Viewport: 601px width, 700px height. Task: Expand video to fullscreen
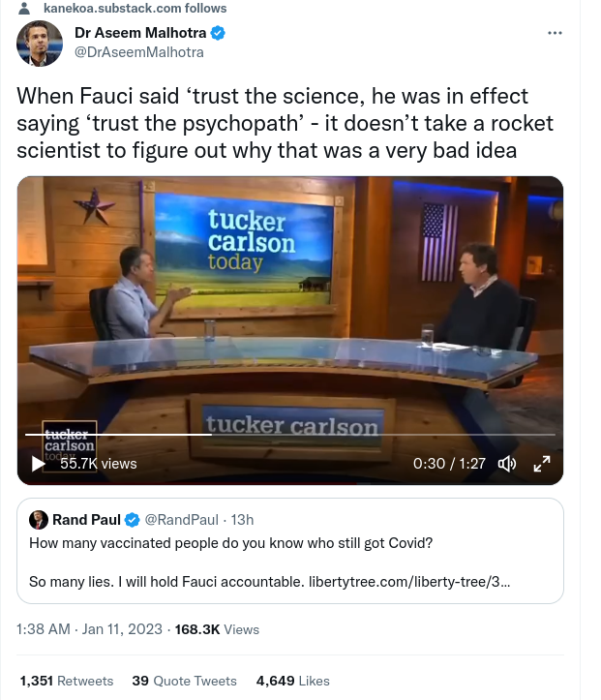pyautogui.click(x=542, y=464)
